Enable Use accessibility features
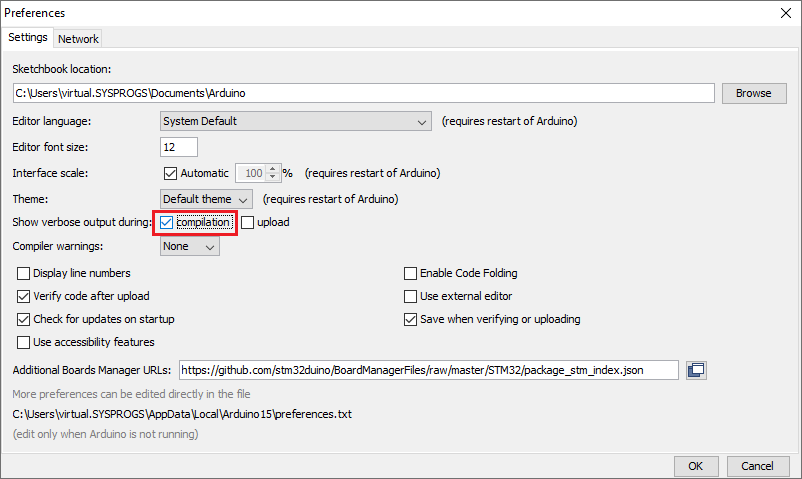 (24, 342)
